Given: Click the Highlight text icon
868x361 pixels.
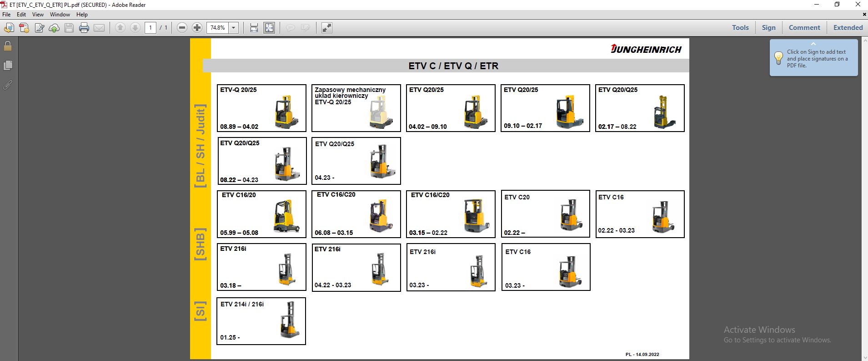Looking at the screenshot, I should pos(305,28).
